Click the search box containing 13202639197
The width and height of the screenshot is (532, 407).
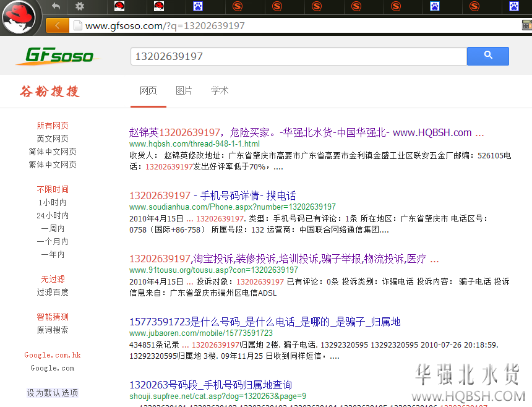point(299,56)
